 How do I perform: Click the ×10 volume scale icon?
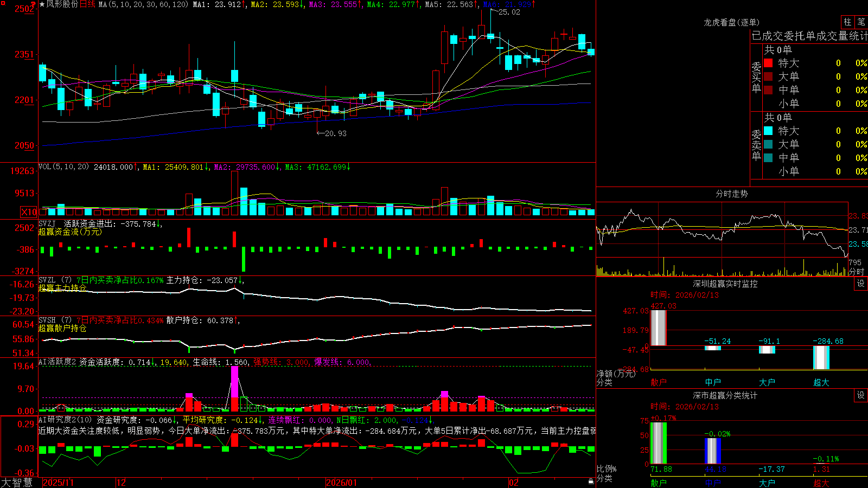(29, 212)
